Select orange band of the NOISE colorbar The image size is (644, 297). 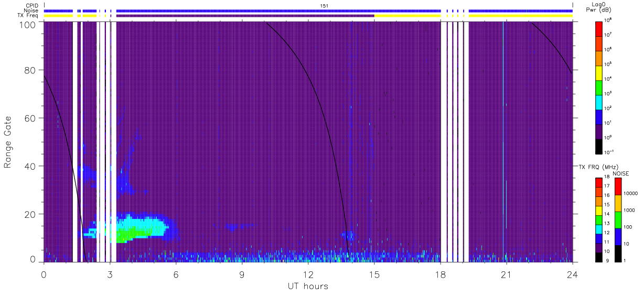pos(618,203)
